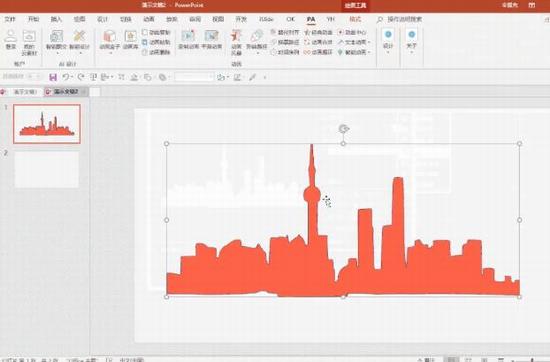Viewport: 550px width, 362px height.
Task: Click the 动画中心 ribbon item
Action: (x=352, y=32)
